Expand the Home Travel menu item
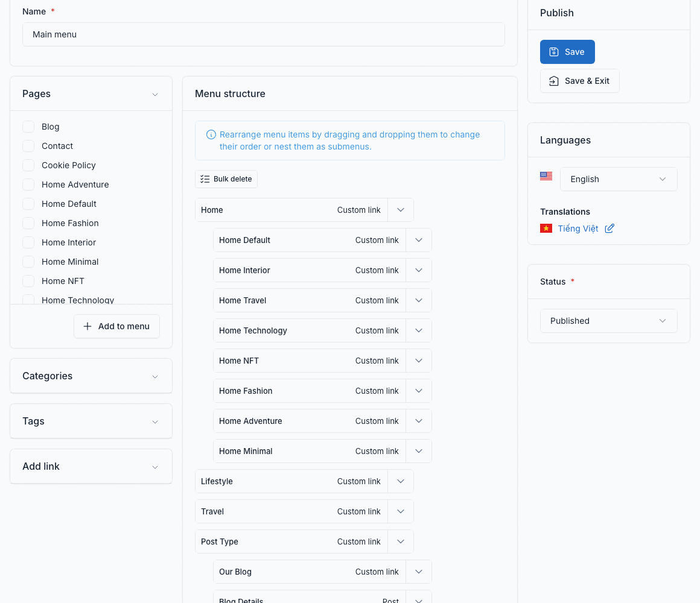Image resolution: width=700 pixels, height=603 pixels. pos(418,301)
